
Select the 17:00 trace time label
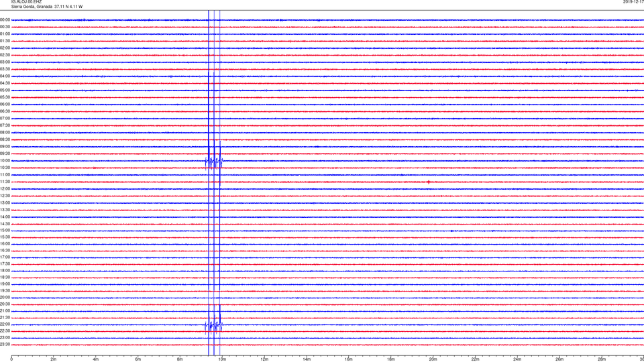click(x=5, y=257)
